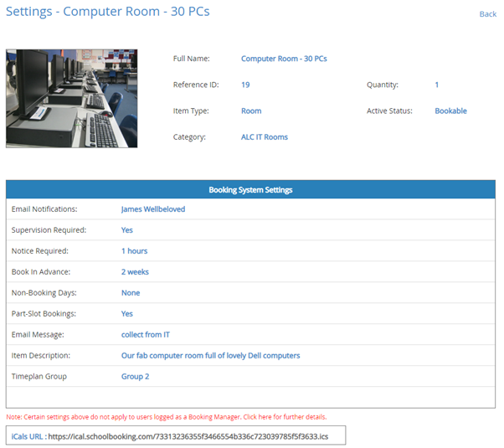This screenshot has height=448, width=504.
Task: Click the James Wellbeloved email notification value
Action: pos(153,209)
